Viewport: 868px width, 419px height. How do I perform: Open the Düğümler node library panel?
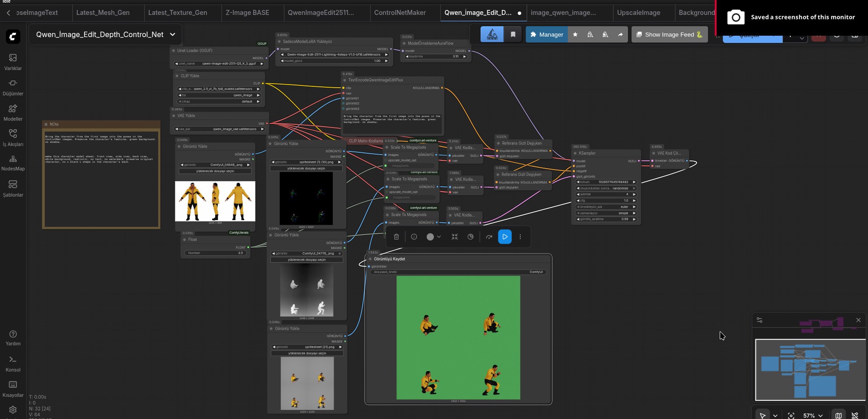tap(13, 87)
